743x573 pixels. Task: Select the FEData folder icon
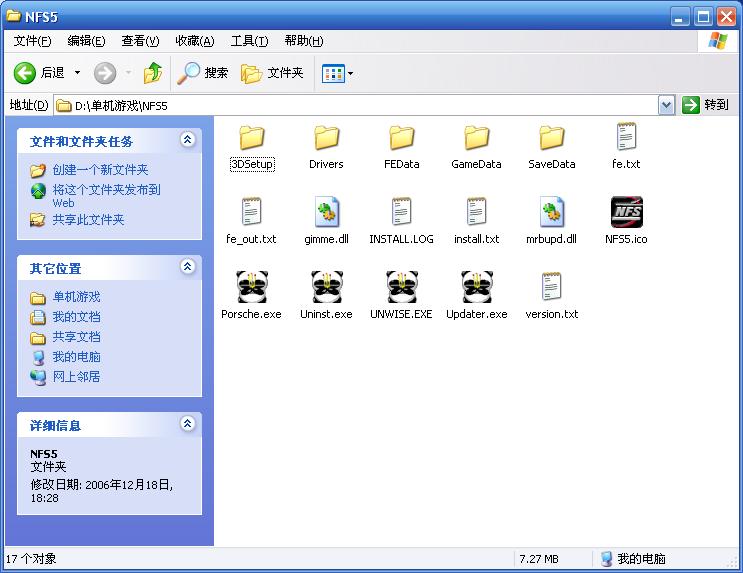tap(401, 138)
